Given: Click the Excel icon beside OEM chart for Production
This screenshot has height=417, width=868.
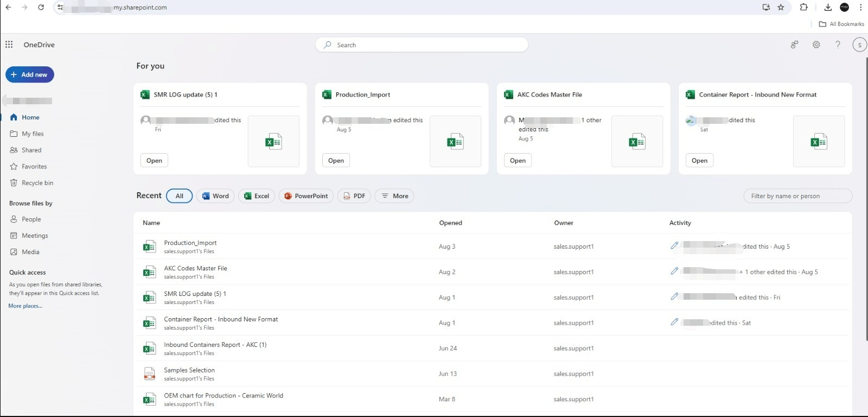Looking at the screenshot, I should [x=149, y=400].
